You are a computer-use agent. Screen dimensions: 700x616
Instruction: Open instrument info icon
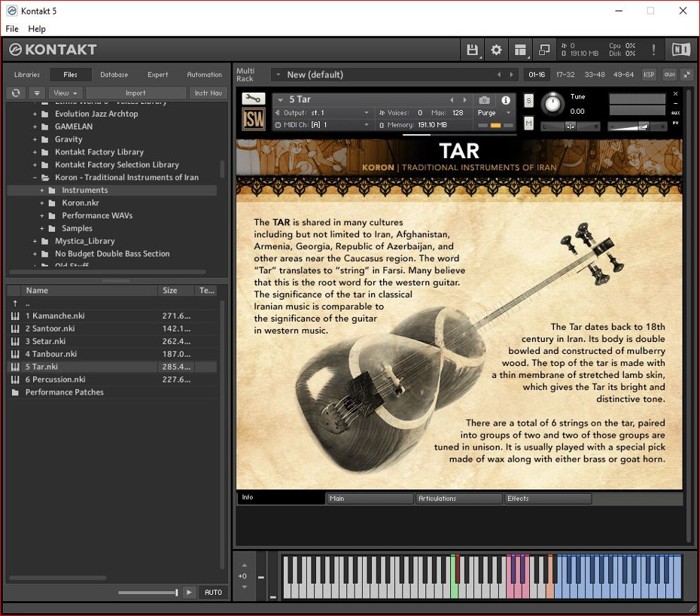click(x=505, y=100)
